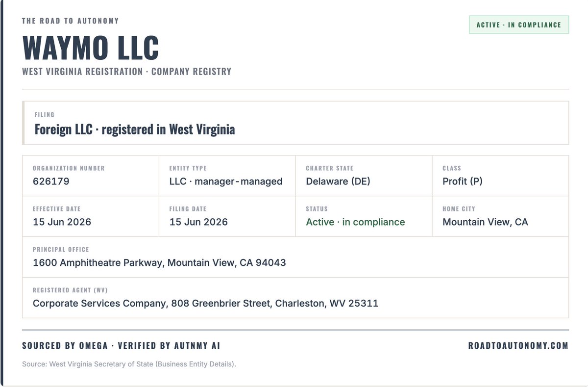This screenshot has height=387, width=588.
Task: Click the Active · In Compliance status badge
Action: coord(519,25)
